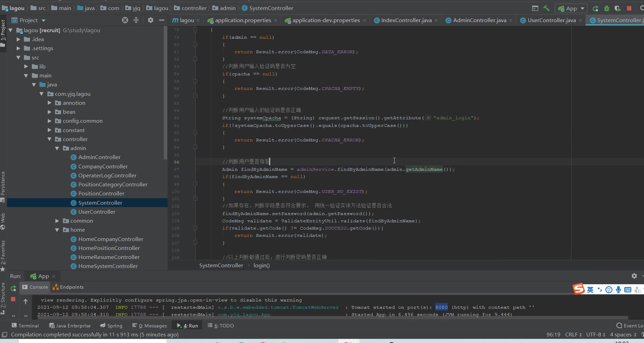Click the Build Project hammer icon
Image resolution: width=644 pixels, height=343 pixels.
point(546,8)
